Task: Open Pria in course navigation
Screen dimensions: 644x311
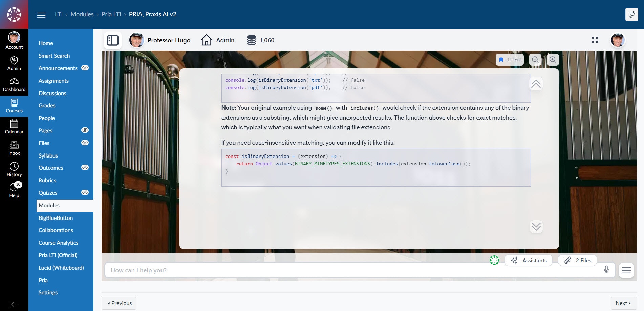Action: (43, 280)
